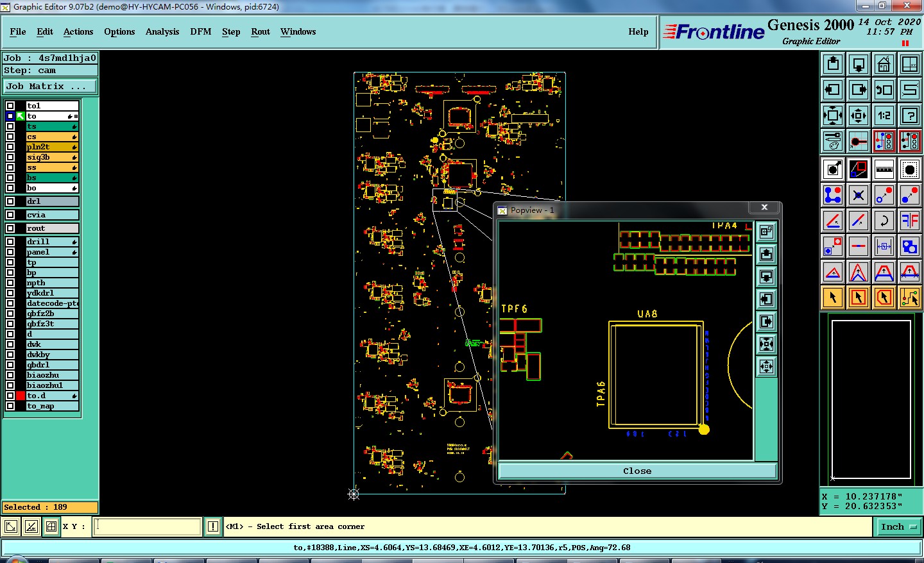Open the Actions menu
The height and width of the screenshot is (563, 924).
tap(78, 32)
